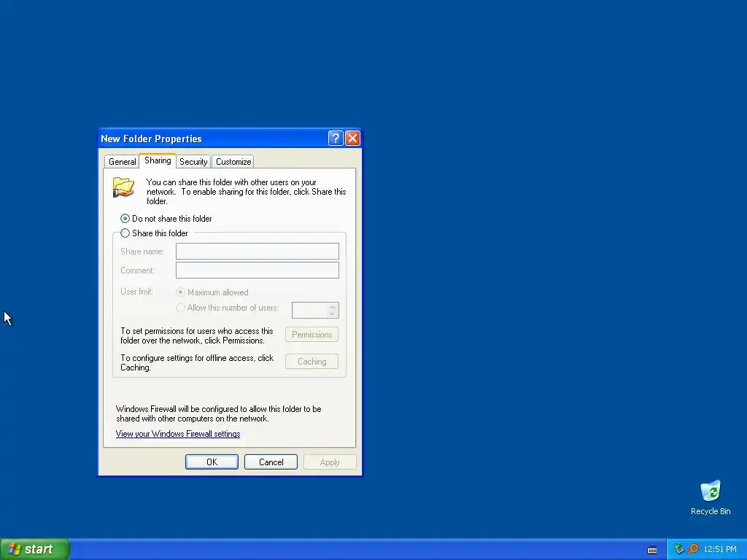The width and height of the screenshot is (747, 560).
Task: Click the Share name input field
Action: (x=258, y=252)
